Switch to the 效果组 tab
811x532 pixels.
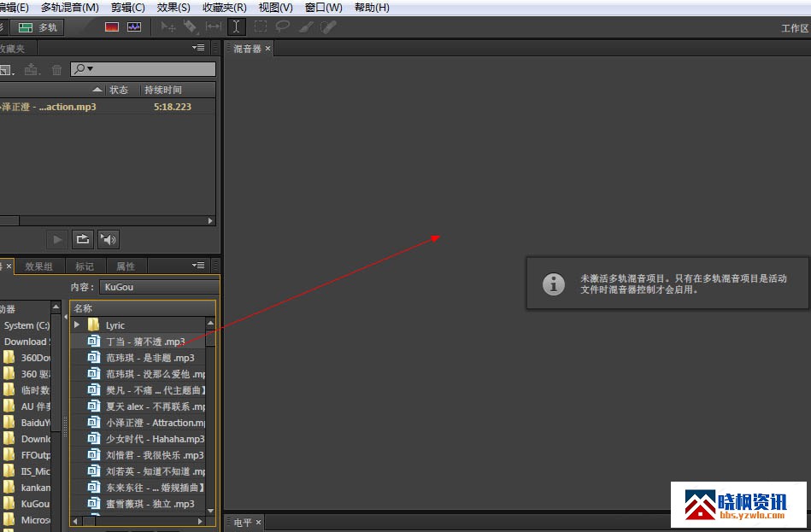click(x=38, y=266)
